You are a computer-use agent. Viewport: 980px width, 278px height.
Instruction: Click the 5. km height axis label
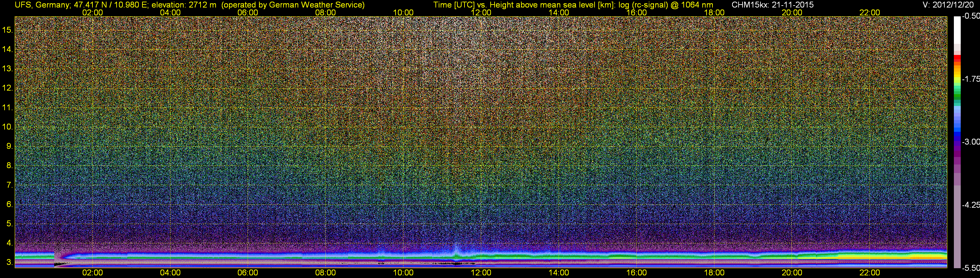9,223
